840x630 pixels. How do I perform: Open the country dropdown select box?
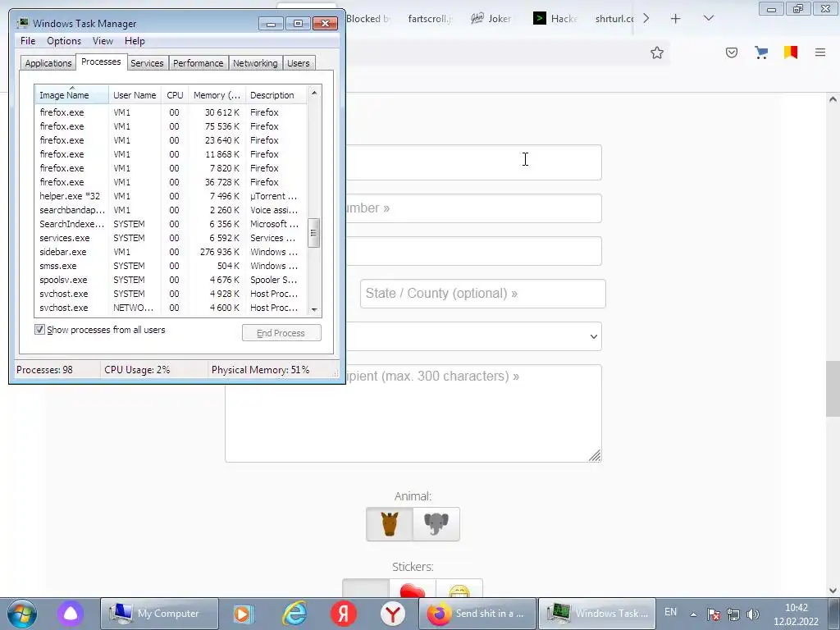[x=473, y=336]
